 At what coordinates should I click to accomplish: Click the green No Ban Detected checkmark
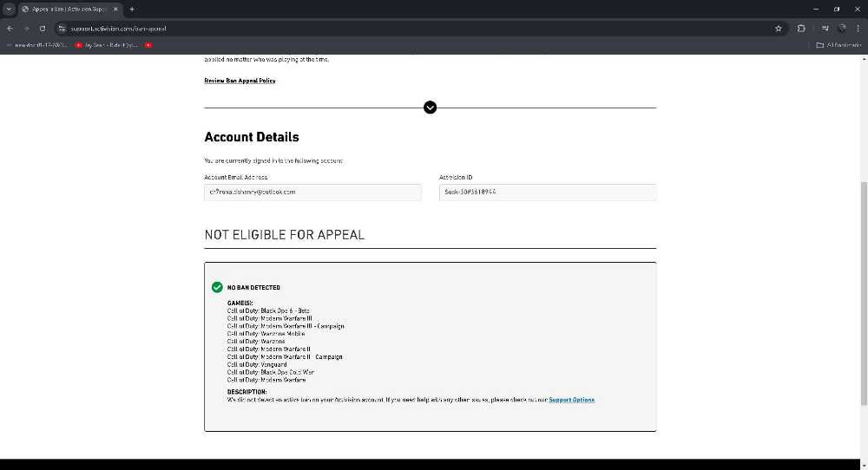click(x=217, y=287)
